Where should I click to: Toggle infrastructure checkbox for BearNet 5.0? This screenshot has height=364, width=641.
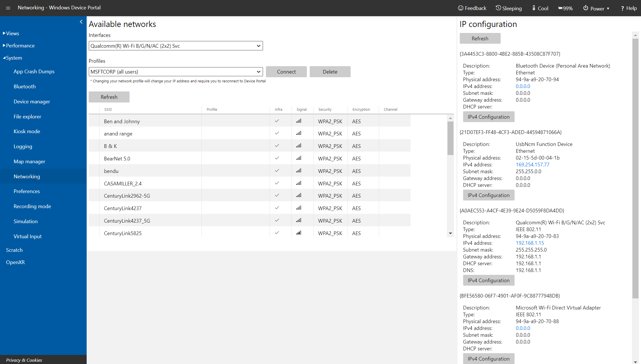pos(277,158)
